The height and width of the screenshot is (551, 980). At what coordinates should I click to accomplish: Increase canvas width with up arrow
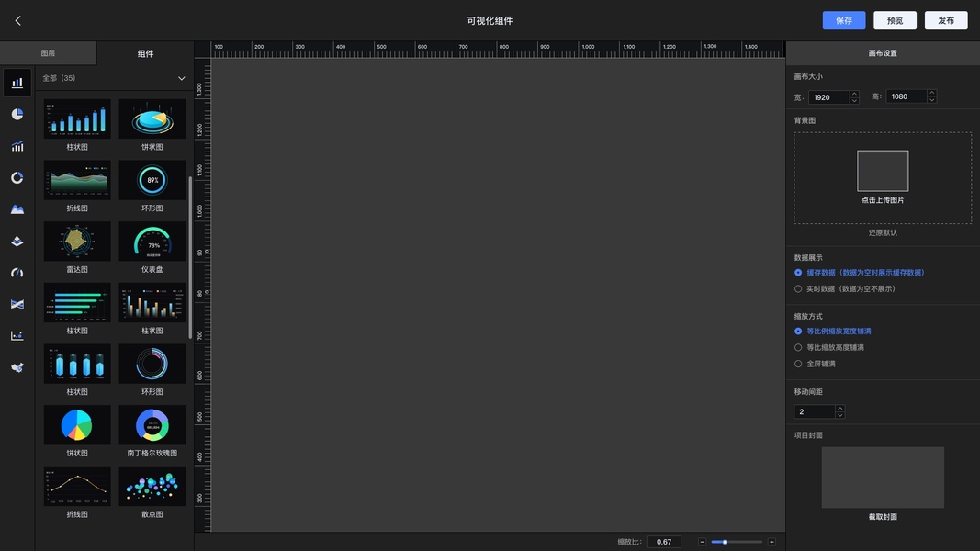click(x=854, y=95)
